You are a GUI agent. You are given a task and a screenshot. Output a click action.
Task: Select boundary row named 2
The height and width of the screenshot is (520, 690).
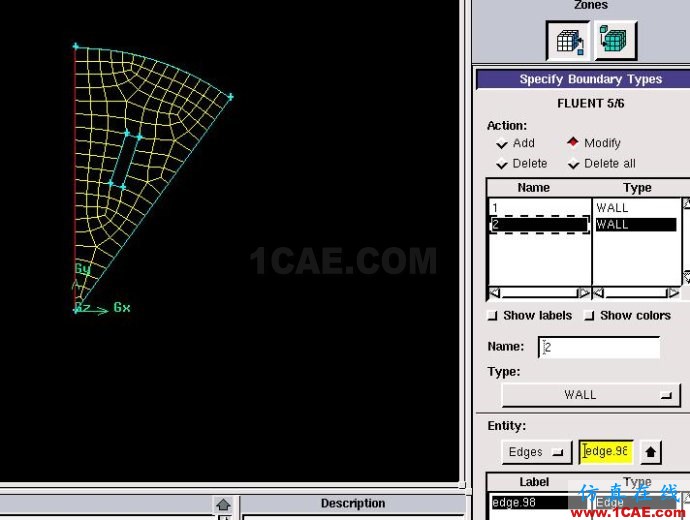pos(540,224)
